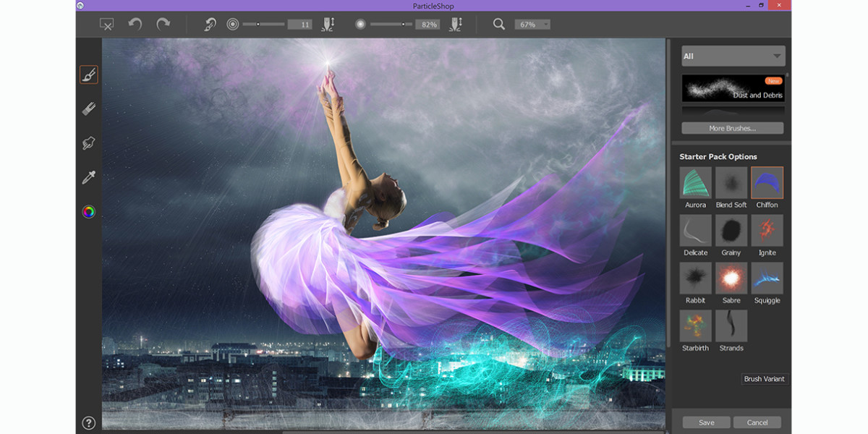The image size is (868, 434).
Task: Click the magnifier zoom icon
Action: [x=499, y=25]
